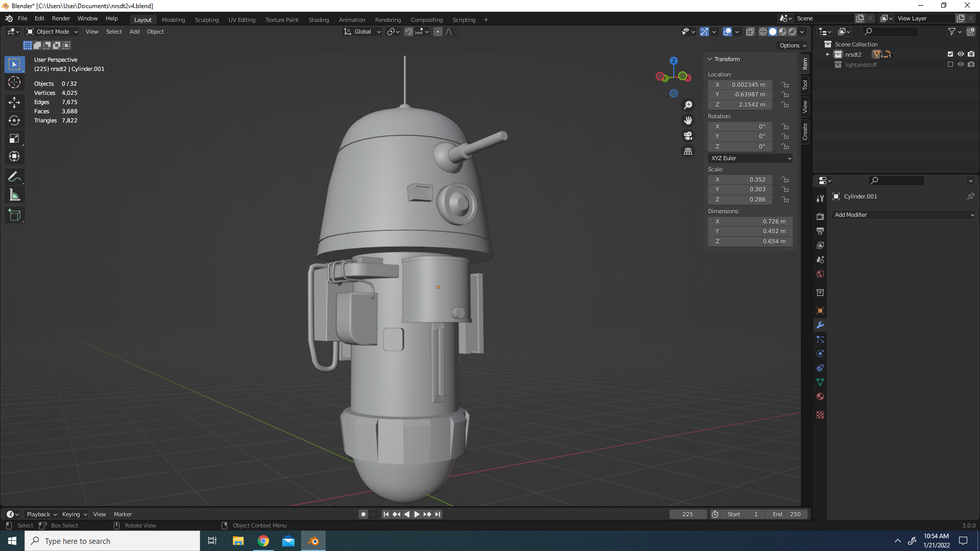Open the File menu
The height and width of the screenshot is (551, 980).
(22, 18)
